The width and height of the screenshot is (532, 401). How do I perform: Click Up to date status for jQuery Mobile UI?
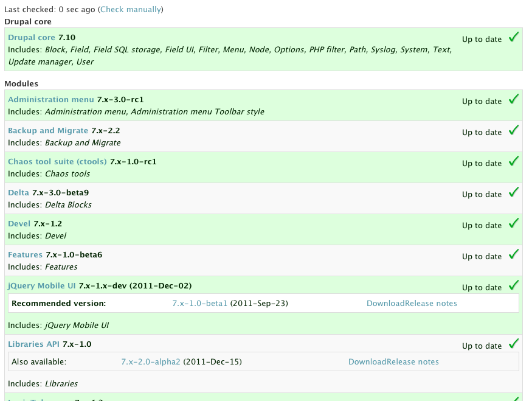[x=482, y=288]
